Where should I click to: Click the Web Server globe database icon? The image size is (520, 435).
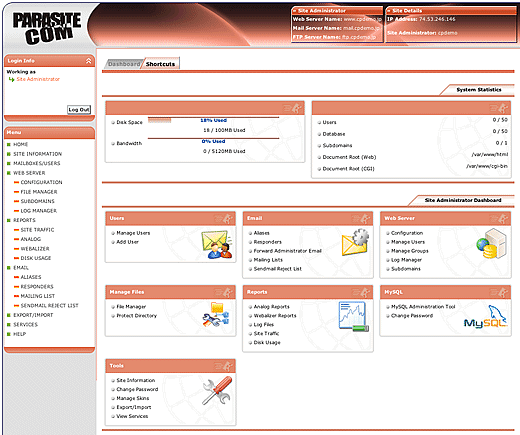tap(491, 244)
